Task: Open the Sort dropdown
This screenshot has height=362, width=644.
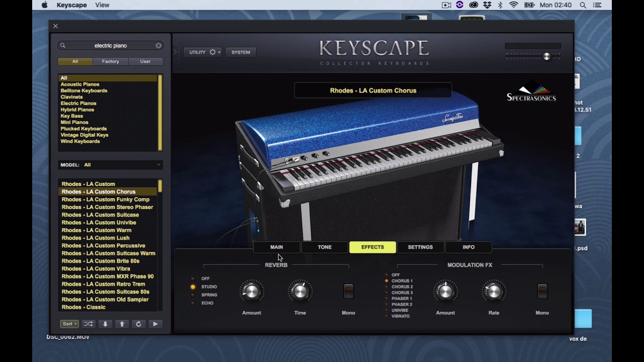Action: click(x=69, y=324)
